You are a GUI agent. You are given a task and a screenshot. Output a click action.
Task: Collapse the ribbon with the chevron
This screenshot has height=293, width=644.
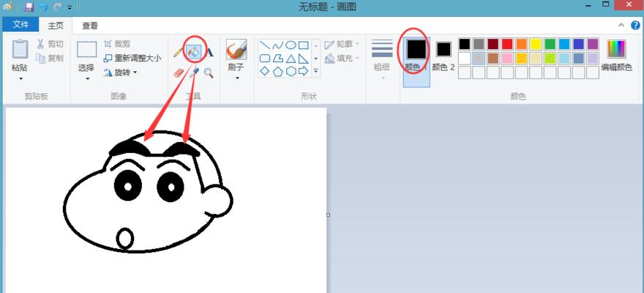click(621, 25)
